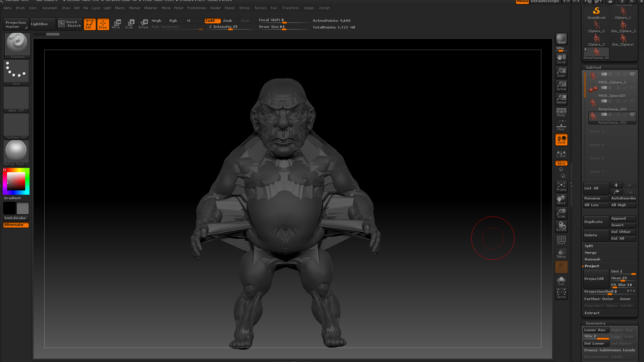Open the Zplugin menu
Image resolution: width=644 pixels, height=362 pixels.
click(x=309, y=8)
